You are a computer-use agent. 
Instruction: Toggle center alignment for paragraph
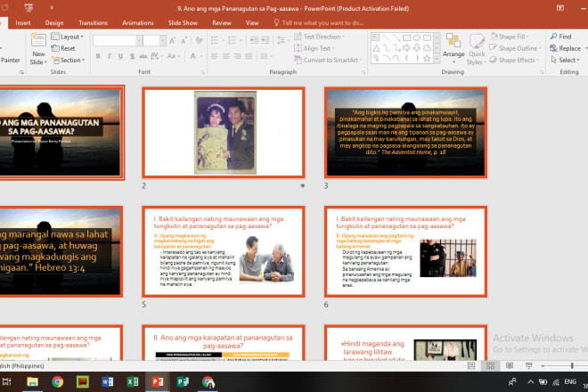tap(225, 56)
